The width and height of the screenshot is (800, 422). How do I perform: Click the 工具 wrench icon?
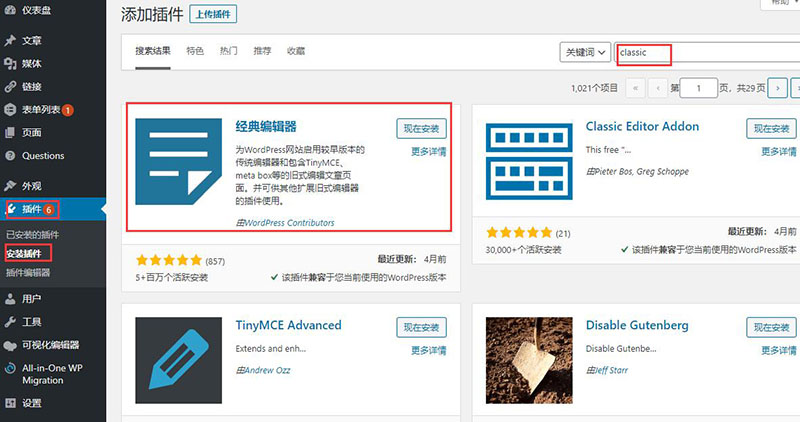[x=10, y=321]
